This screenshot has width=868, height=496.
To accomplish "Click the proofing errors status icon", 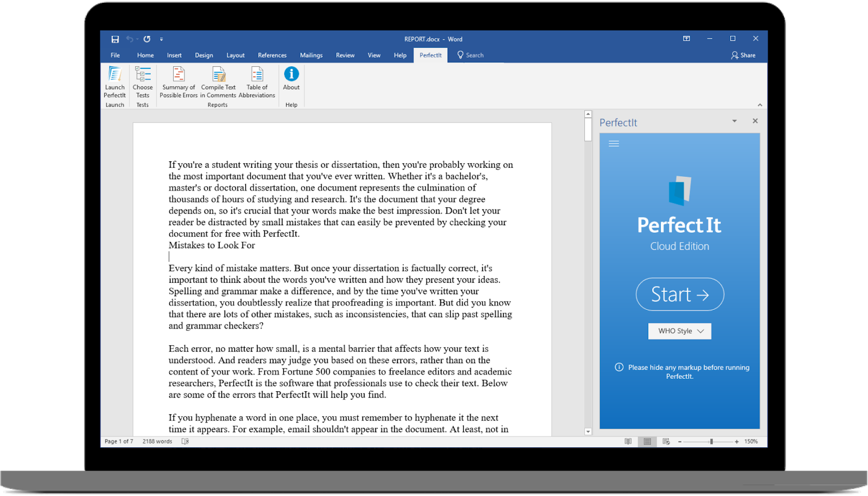I will (185, 442).
